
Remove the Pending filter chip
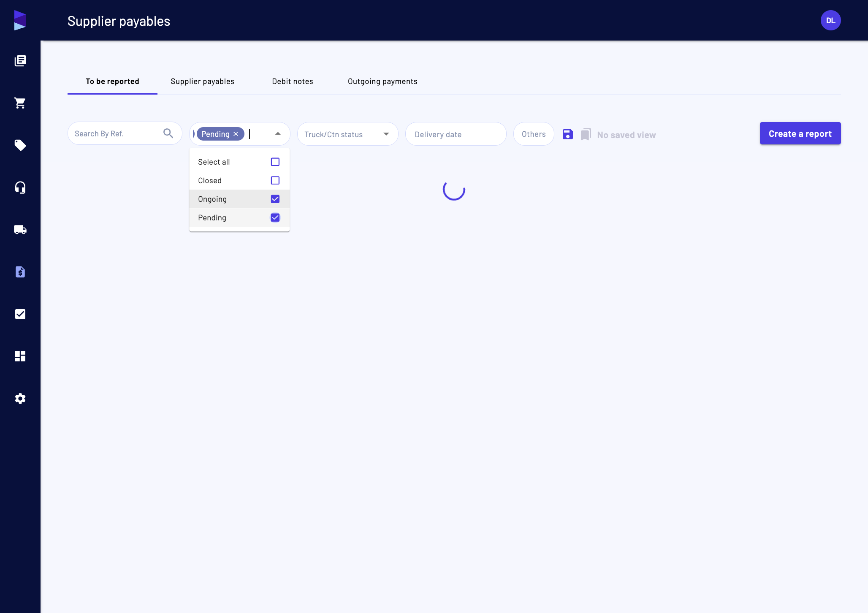click(236, 134)
